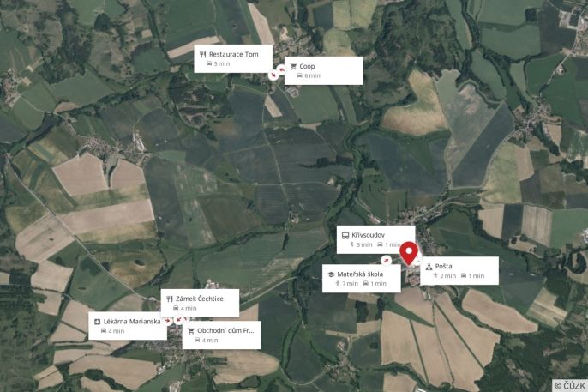The width and height of the screenshot is (588, 392).
Task: Click the arrow marker above Mateřská škola
Action: click(x=387, y=260)
